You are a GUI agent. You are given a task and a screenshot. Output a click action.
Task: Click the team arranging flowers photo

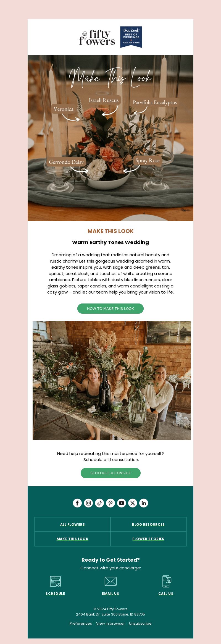point(112,381)
